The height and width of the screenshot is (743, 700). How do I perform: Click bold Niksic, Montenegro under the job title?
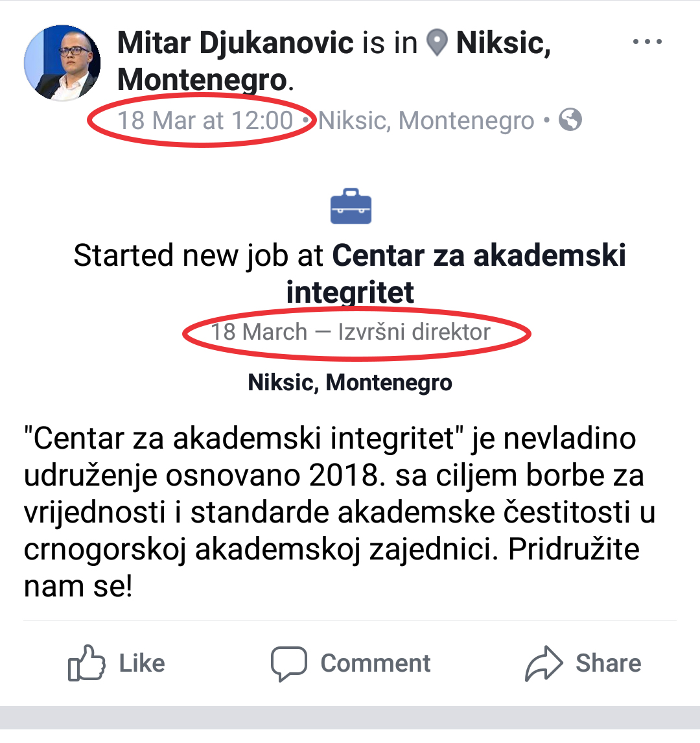click(x=350, y=383)
